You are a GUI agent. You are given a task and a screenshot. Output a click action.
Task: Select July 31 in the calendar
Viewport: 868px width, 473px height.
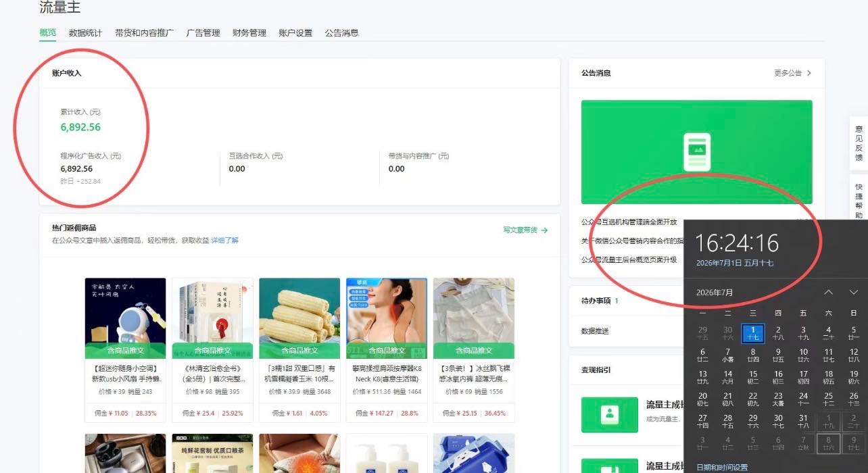(803, 421)
